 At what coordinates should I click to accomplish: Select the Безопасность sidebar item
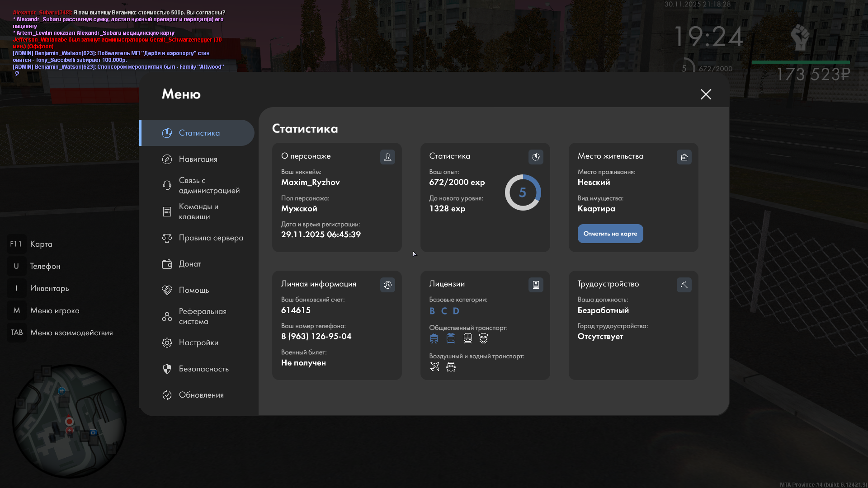coord(203,369)
